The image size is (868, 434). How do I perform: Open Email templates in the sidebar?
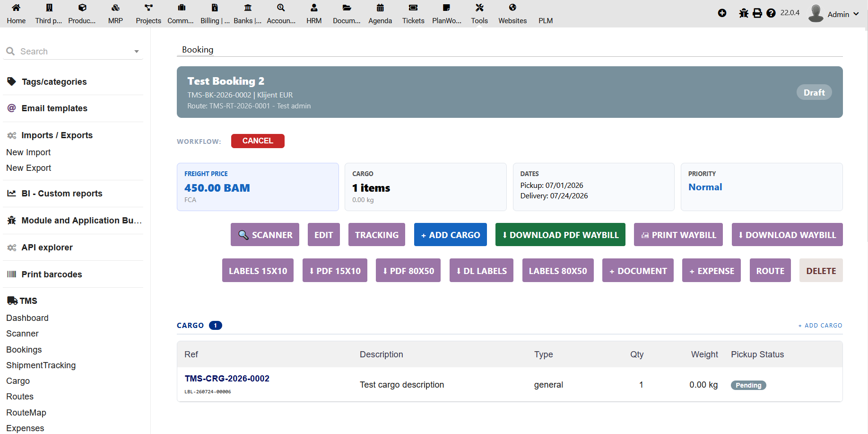[54, 108]
